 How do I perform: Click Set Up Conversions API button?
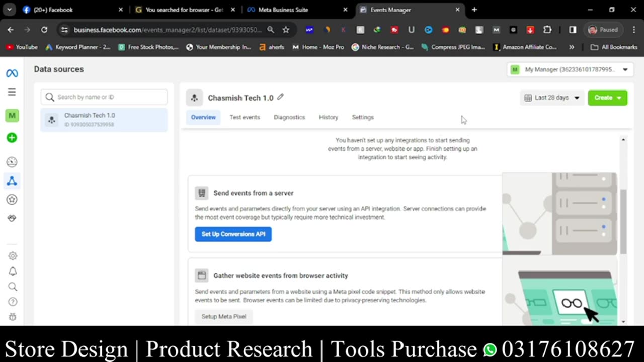233,234
